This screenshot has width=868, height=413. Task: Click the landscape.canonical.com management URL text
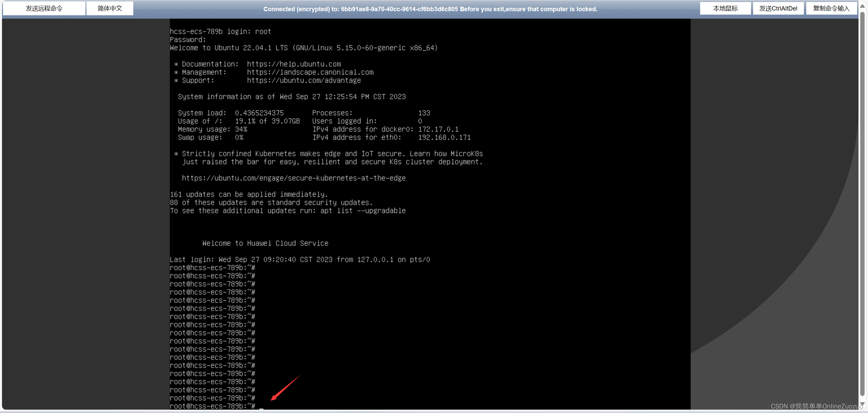(310, 72)
